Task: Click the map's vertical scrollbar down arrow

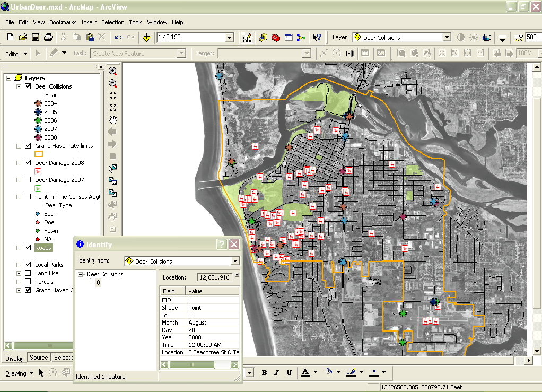Action: point(537,351)
